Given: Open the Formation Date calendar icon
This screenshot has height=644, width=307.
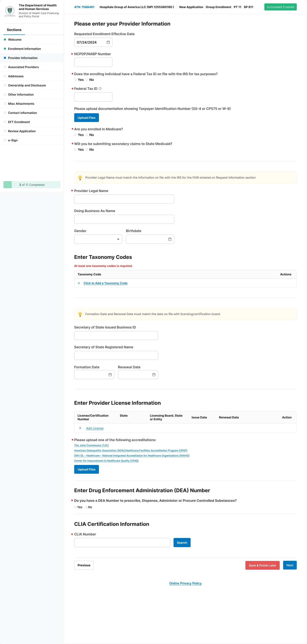Looking at the screenshot, I should 110,374.
